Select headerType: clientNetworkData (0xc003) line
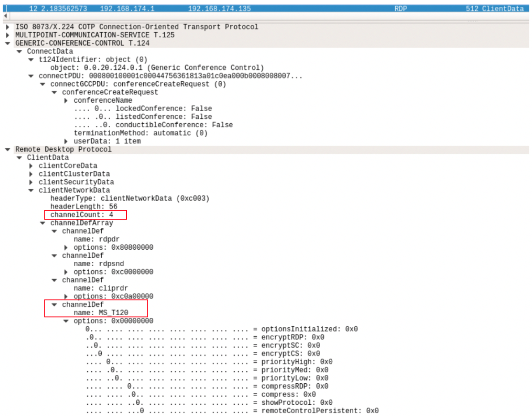Screen dimensions: 532x416 point(129,198)
